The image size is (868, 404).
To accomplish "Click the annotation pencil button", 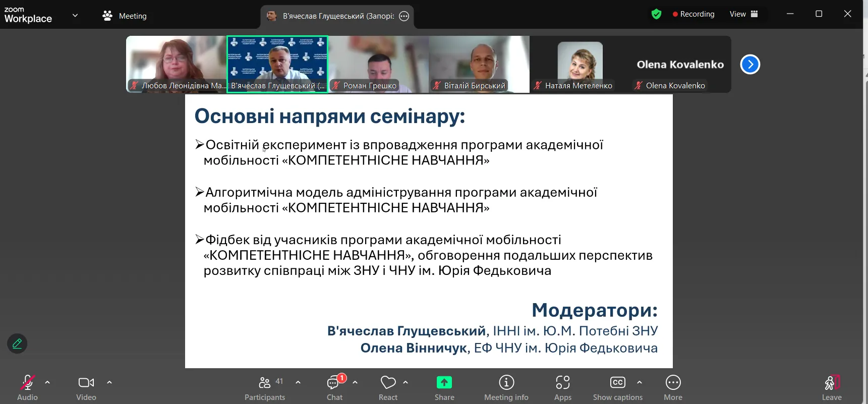I will [x=17, y=343].
